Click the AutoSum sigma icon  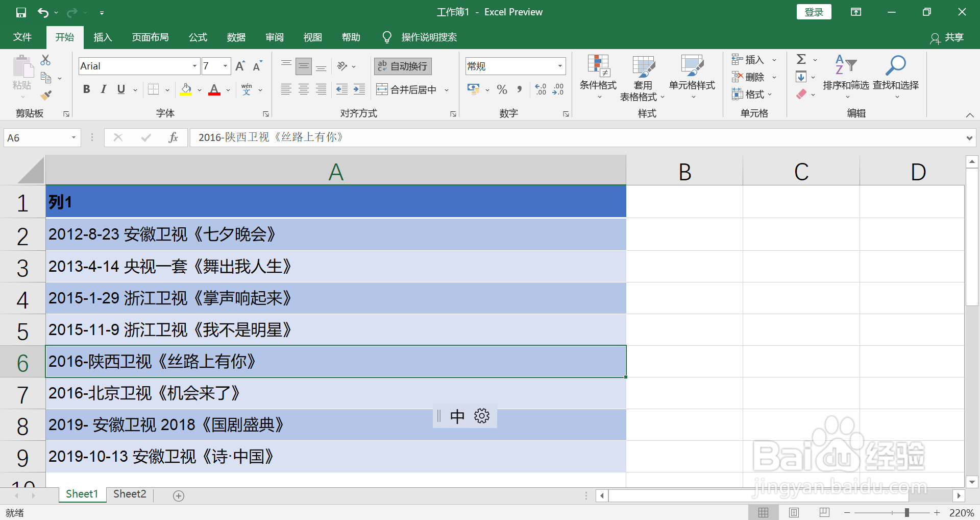tap(801, 59)
